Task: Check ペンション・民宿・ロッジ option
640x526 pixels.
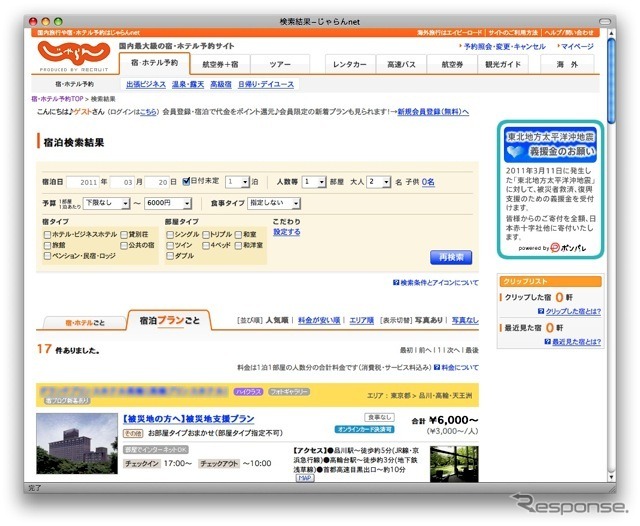Action: [47, 256]
